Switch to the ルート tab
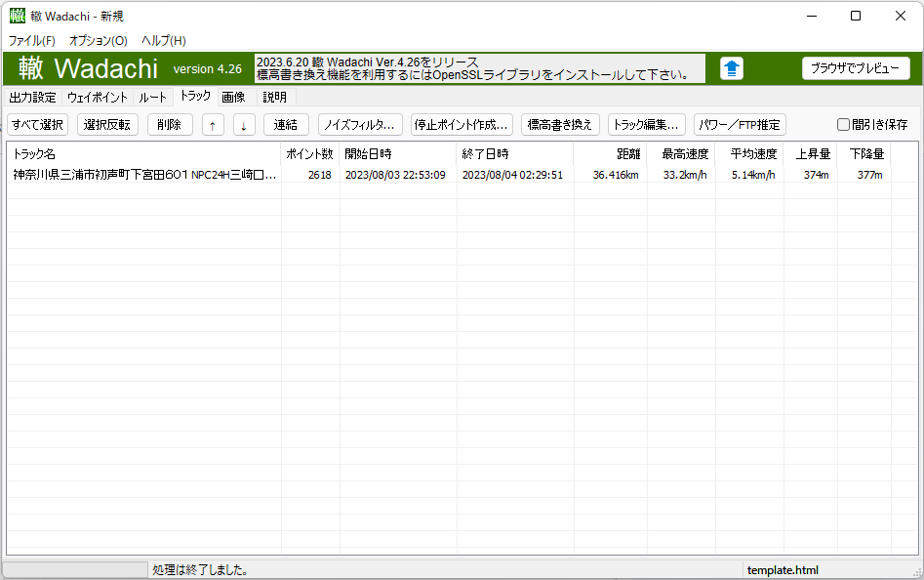This screenshot has height=580, width=924. pos(153,98)
